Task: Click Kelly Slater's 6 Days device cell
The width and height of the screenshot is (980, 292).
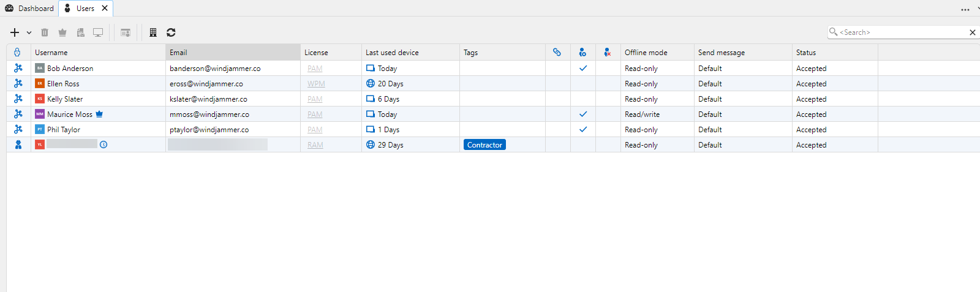Action: click(x=410, y=99)
